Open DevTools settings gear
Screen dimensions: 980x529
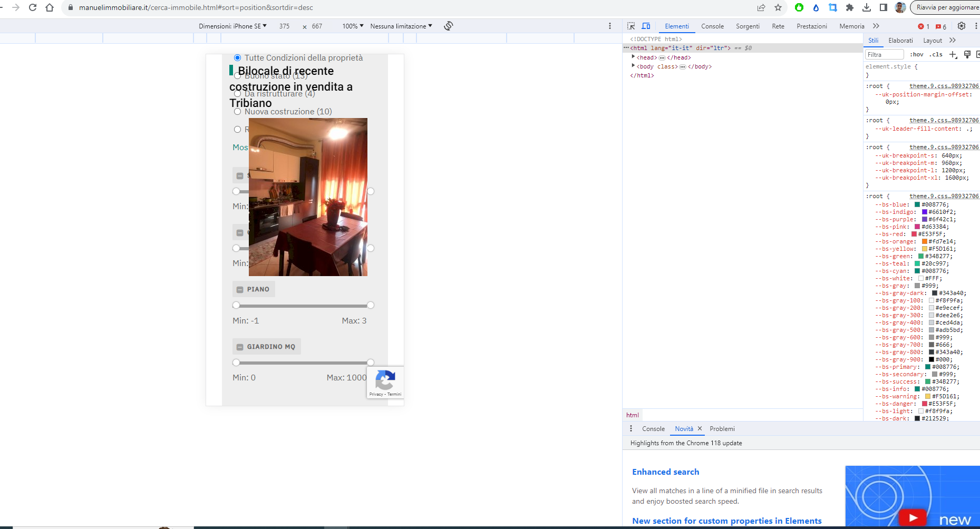pos(962,26)
